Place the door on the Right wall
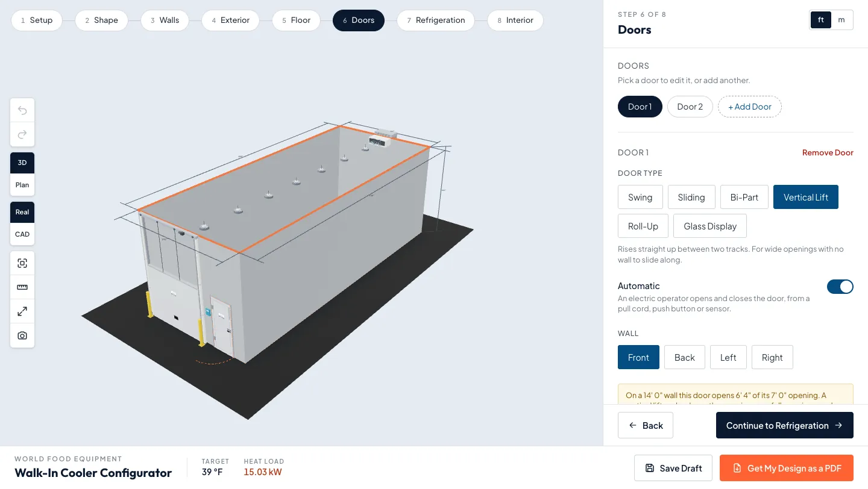The image size is (868, 489). click(x=772, y=357)
